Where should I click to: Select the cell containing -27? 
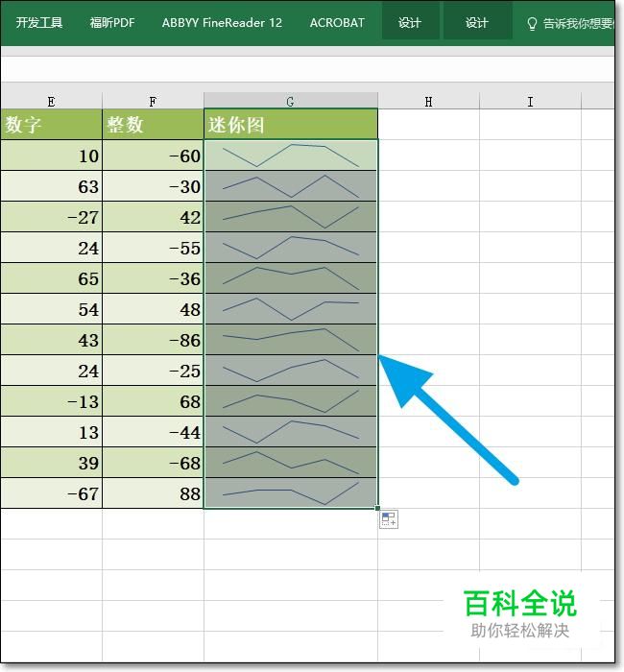click(x=52, y=217)
